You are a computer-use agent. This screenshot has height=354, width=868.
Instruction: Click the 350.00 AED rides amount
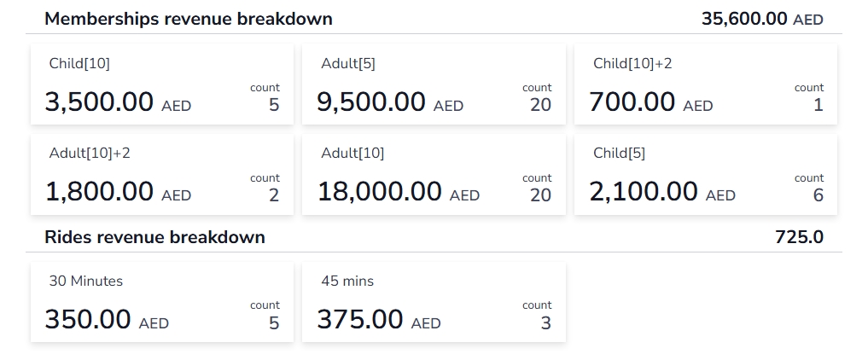tap(107, 320)
